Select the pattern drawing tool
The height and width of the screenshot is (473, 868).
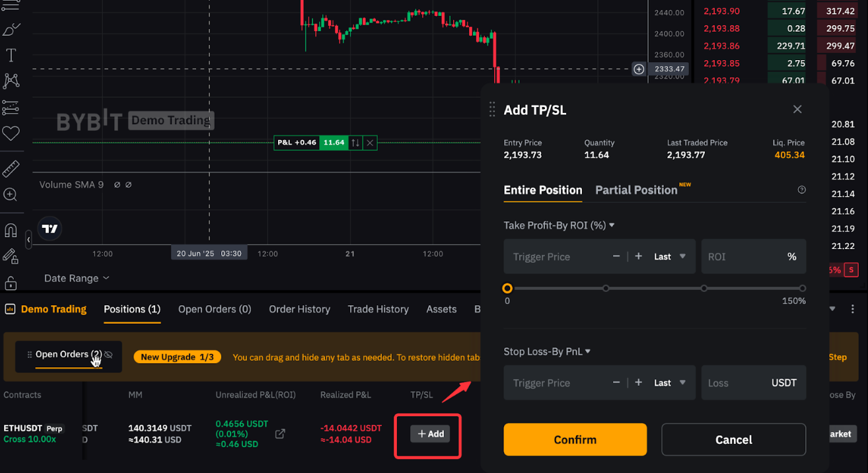11,81
